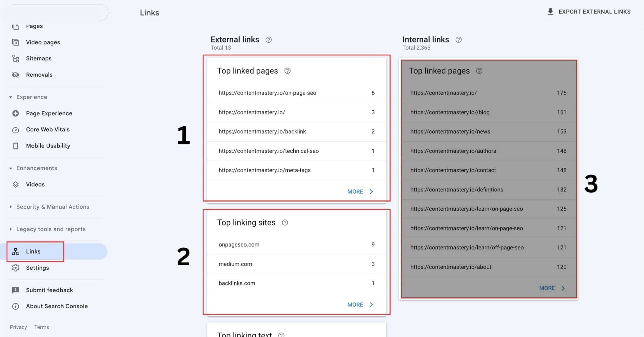Click MORE in external Top linked pages
The height and width of the screenshot is (337, 644).
coord(355,191)
